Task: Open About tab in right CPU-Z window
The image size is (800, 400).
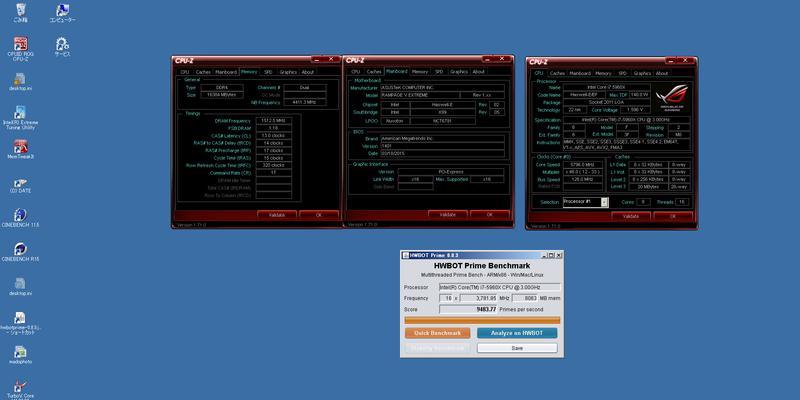Action: pyautogui.click(x=662, y=73)
